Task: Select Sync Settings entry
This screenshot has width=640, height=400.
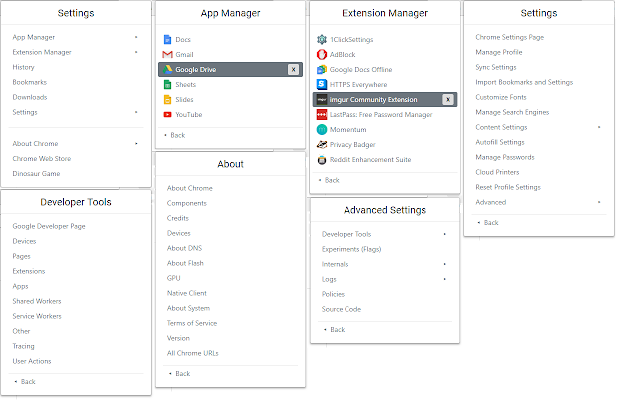Action: coord(496,67)
